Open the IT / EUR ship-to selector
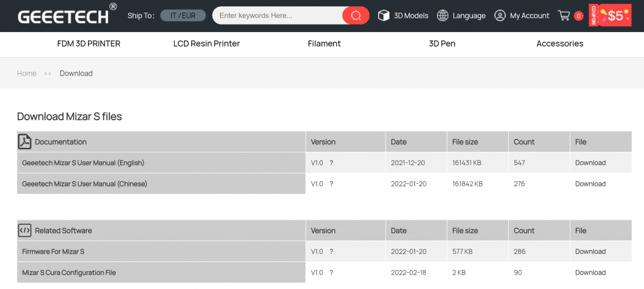The height and width of the screenshot is (289, 644). [183, 16]
